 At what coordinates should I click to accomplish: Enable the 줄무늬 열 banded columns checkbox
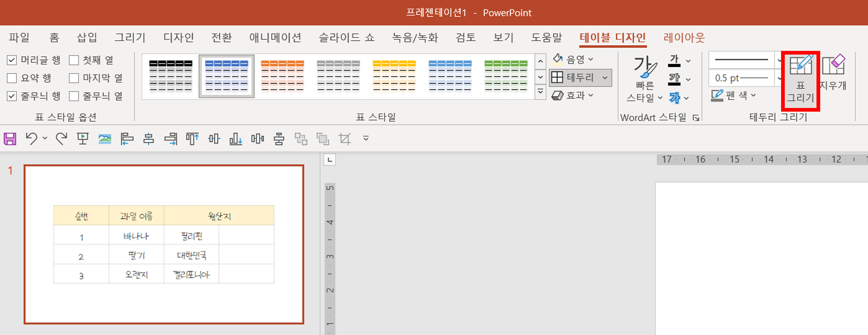pos(74,96)
